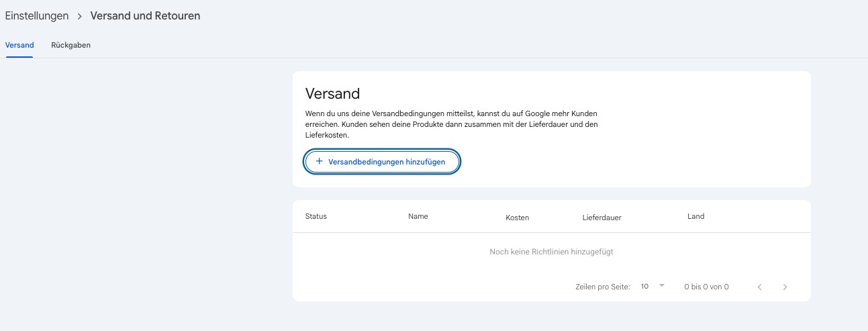Click the Versandbedingungen hinzufügen button
This screenshot has height=331, width=868.
(382, 162)
